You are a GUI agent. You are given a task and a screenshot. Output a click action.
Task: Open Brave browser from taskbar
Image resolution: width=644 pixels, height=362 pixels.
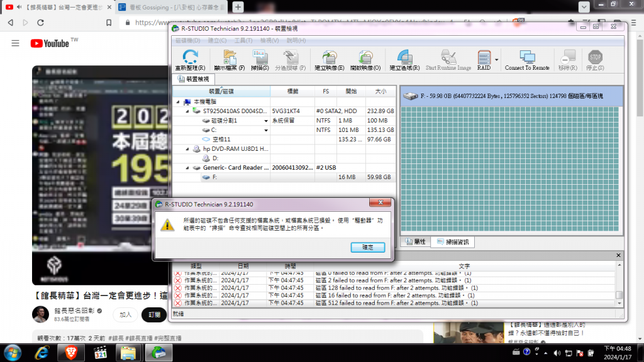click(71, 353)
